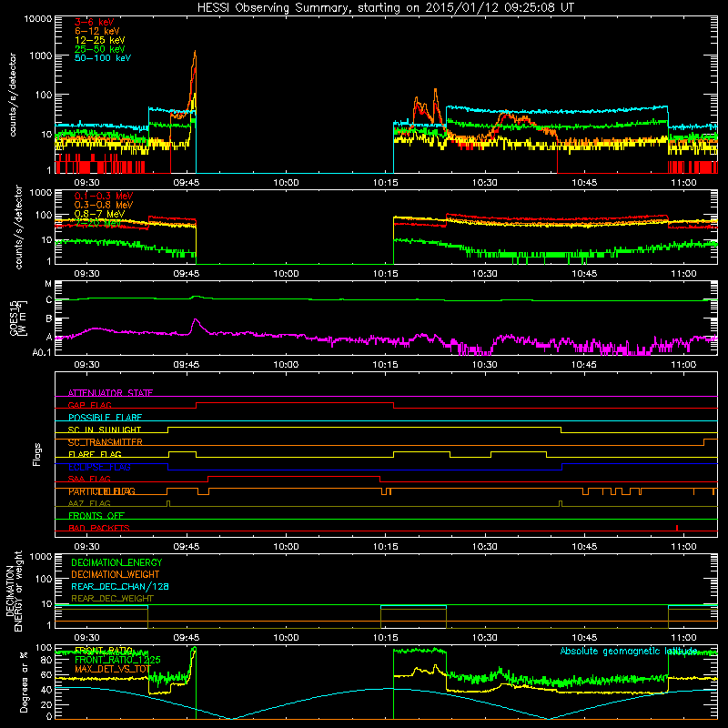
Task: Click the 0.3-0.8 MeV legend label
Action: 104,205
